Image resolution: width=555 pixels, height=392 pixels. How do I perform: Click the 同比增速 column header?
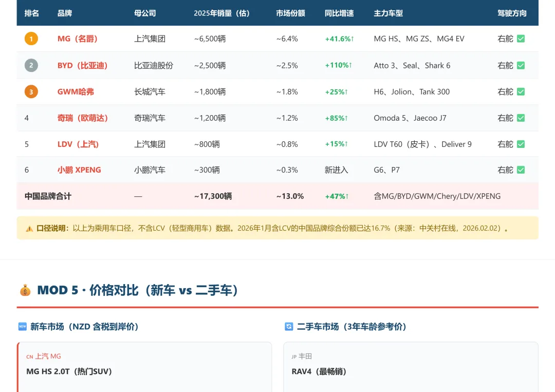339,13
